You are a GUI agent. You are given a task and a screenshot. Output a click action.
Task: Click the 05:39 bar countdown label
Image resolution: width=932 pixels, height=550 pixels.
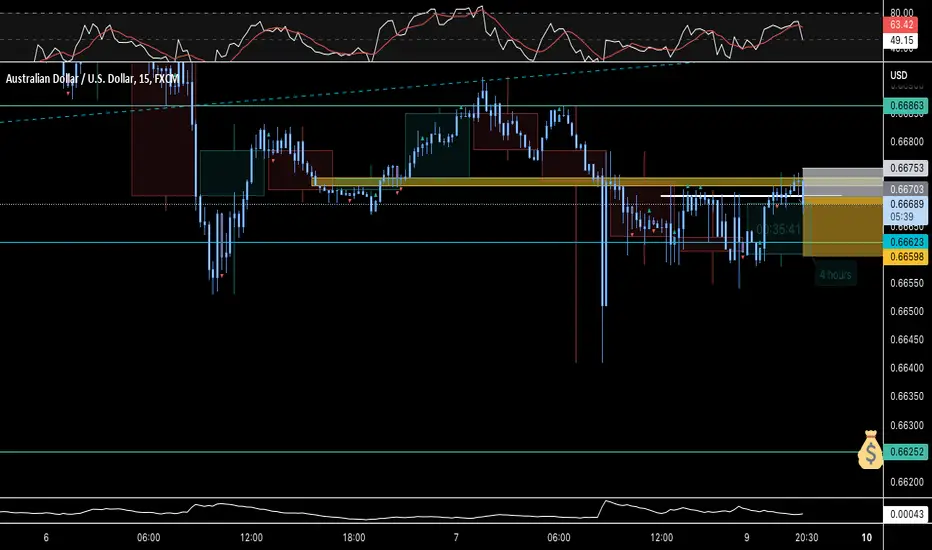point(902,217)
